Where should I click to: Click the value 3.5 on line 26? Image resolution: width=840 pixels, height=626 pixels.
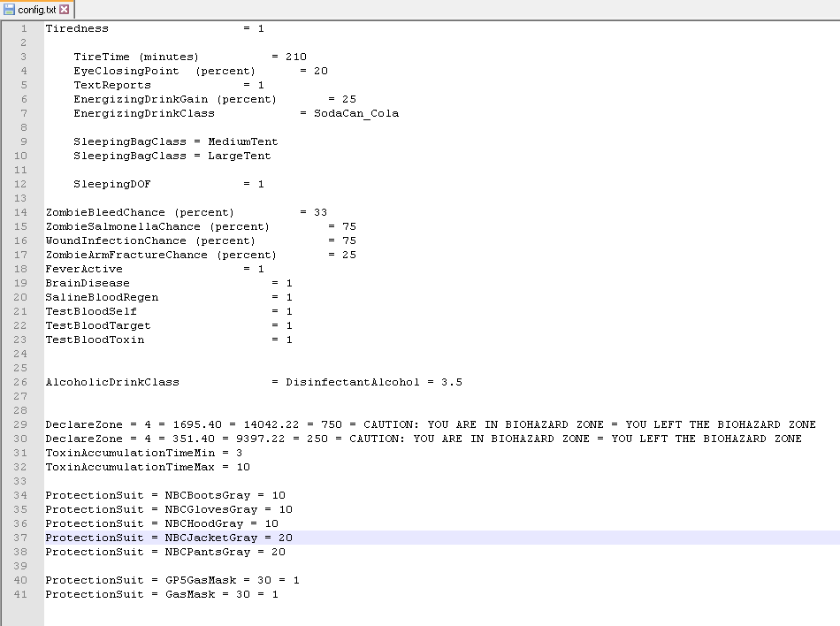tap(452, 382)
